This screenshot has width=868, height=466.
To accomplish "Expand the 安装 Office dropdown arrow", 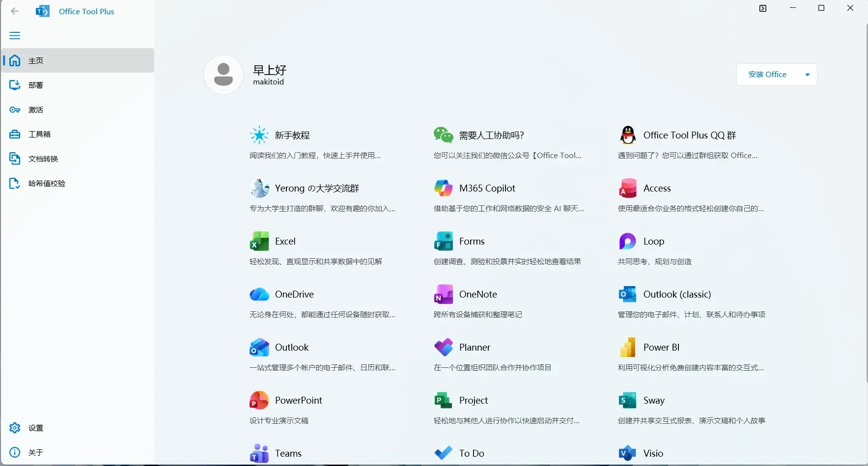I will [x=808, y=75].
